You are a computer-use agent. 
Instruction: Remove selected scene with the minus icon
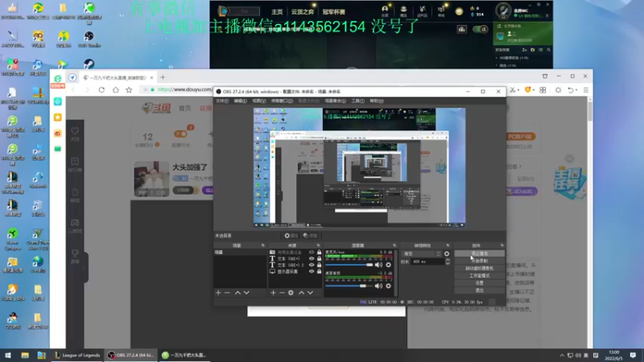pos(227,293)
